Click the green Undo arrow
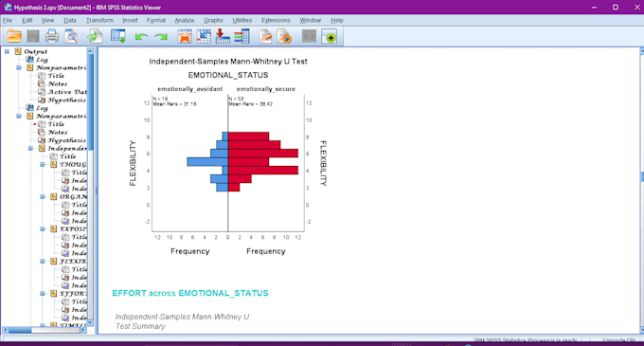This screenshot has height=346, width=644. point(141,37)
